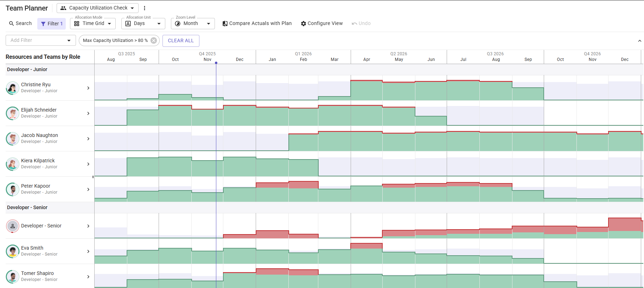Open the Zoom Level Month dropdown
This screenshot has width=644, height=288.
coord(193,24)
